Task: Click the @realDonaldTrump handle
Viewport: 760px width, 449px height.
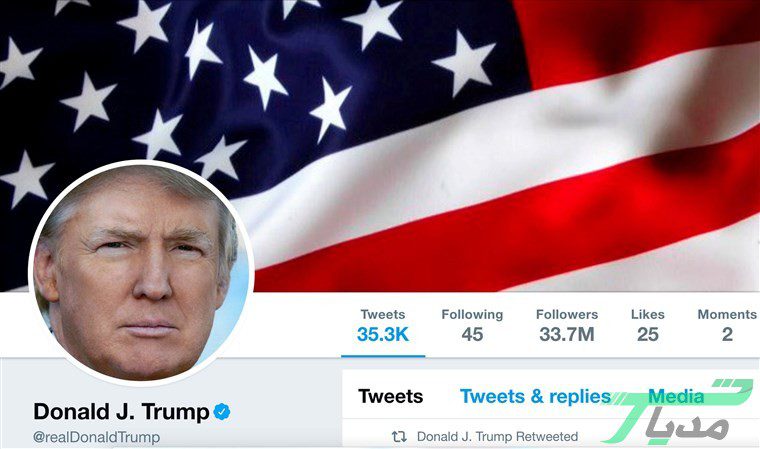Action: click(x=96, y=437)
